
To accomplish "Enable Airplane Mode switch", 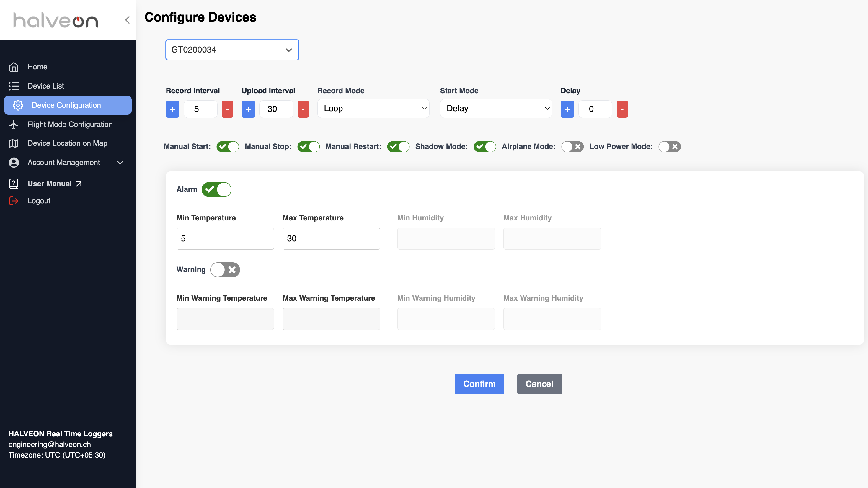I will tap(572, 147).
